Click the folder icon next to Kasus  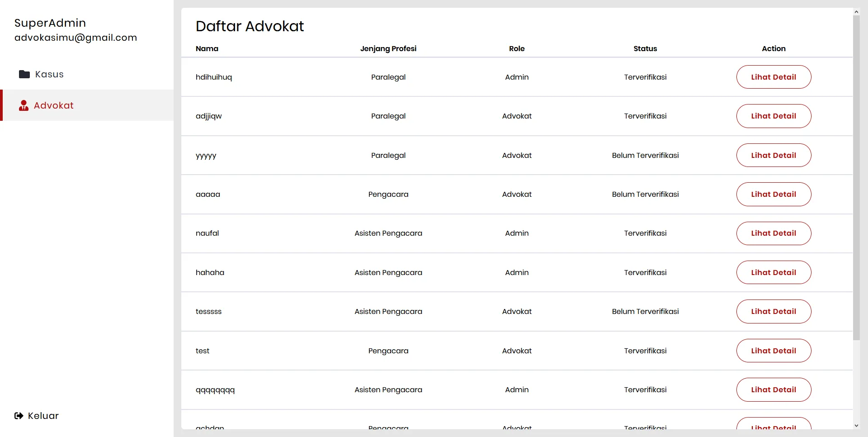(24, 74)
